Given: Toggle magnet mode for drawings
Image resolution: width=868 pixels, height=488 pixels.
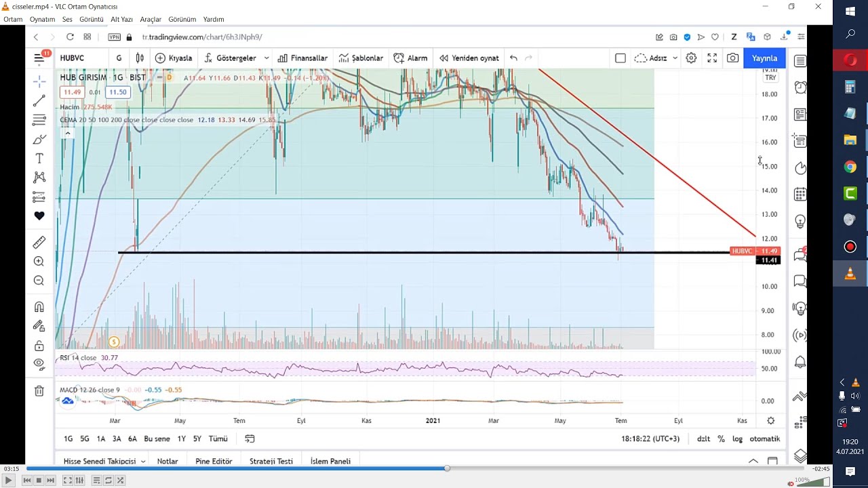Looking at the screenshot, I should [x=39, y=307].
